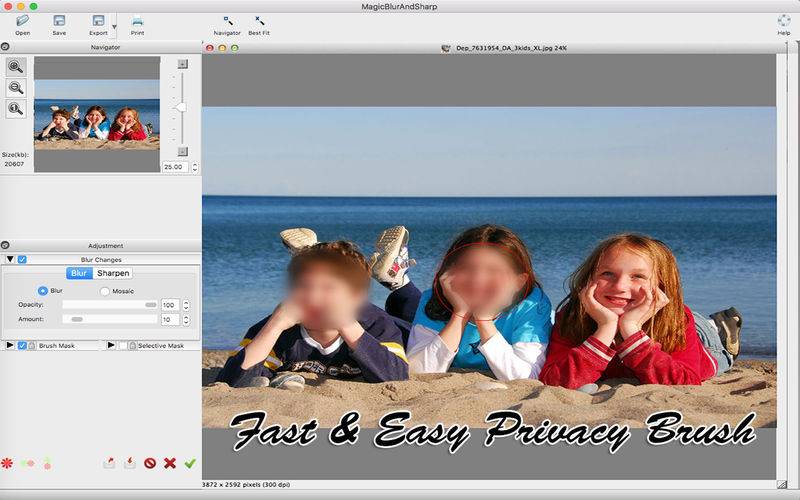Click the red asterisk icon at bottom left

point(7,463)
